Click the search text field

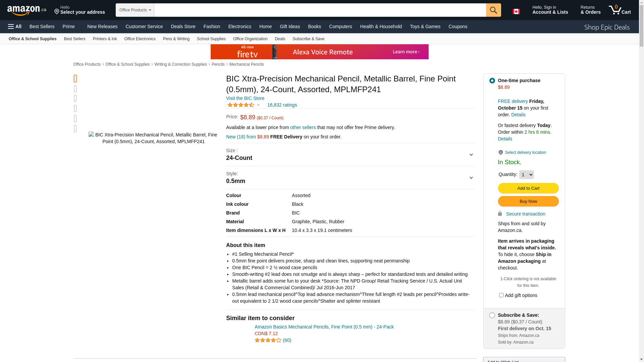(320, 10)
